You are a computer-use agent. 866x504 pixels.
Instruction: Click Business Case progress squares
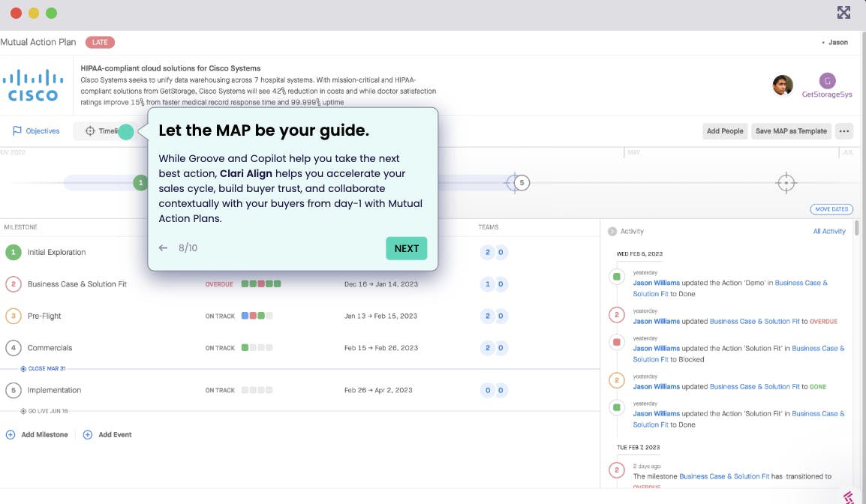pos(261,283)
